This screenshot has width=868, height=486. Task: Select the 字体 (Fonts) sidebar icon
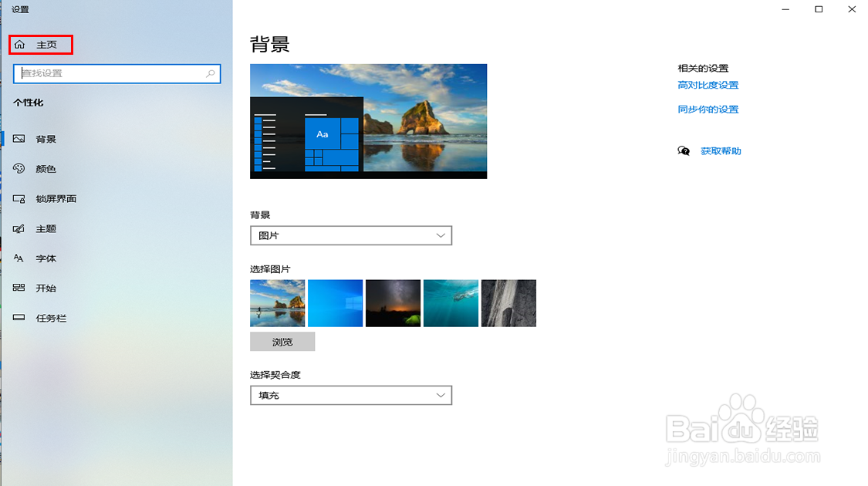coord(19,258)
